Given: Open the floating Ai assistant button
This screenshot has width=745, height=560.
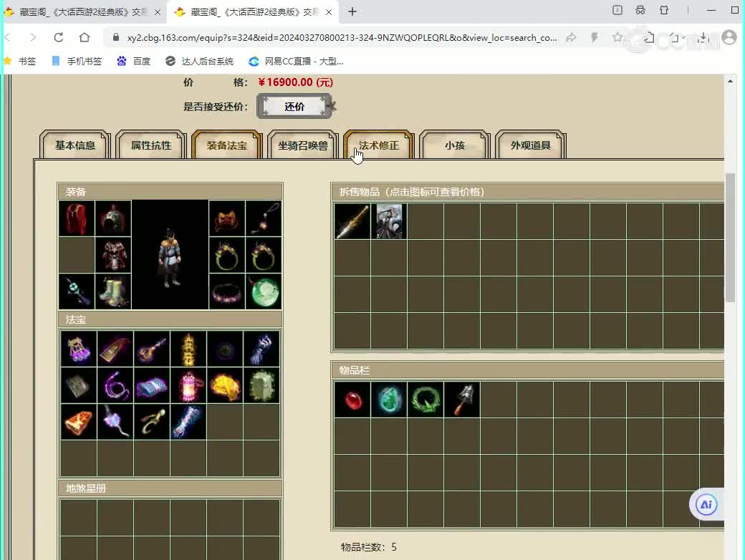Looking at the screenshot, I should 706,504.
